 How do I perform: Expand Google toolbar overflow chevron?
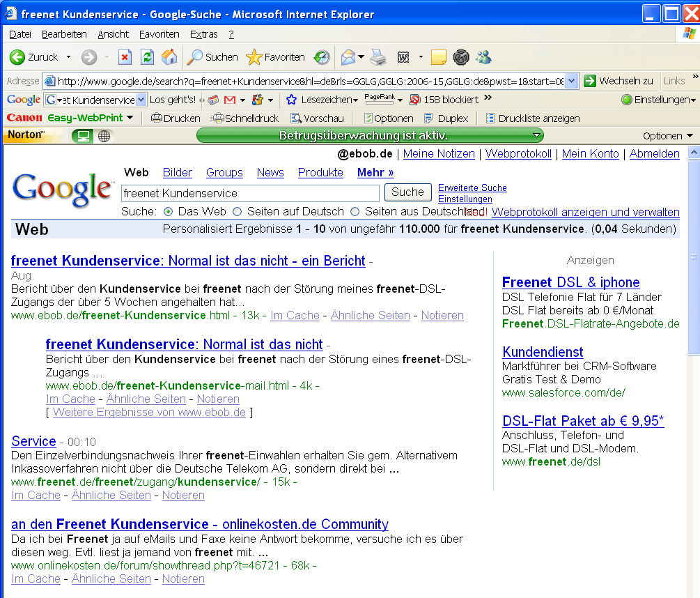tap(488, 98)
